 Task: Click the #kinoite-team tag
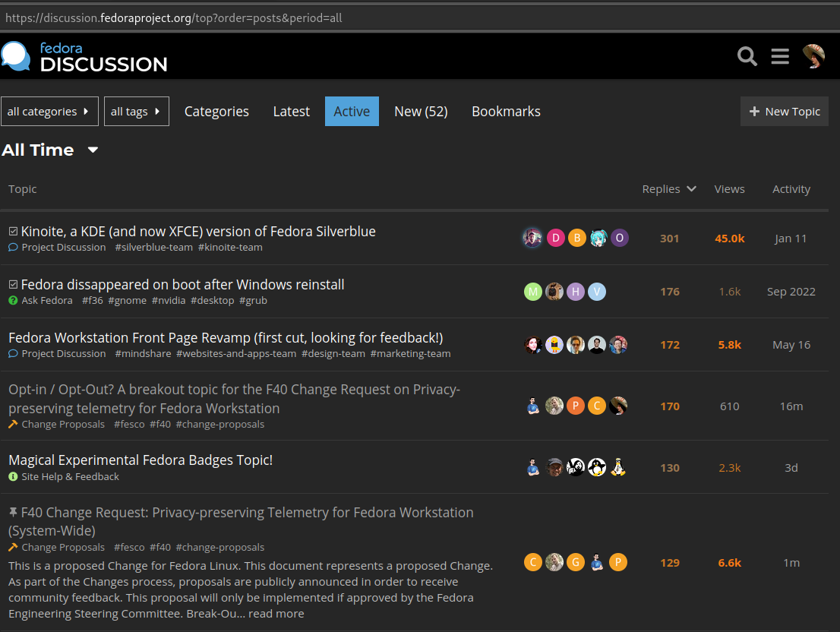[x=230, y=248]
